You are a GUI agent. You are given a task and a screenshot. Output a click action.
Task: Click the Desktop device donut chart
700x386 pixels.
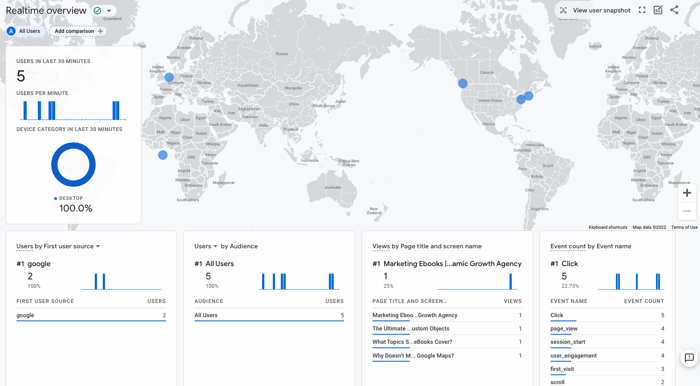click(x=73, y=165)
